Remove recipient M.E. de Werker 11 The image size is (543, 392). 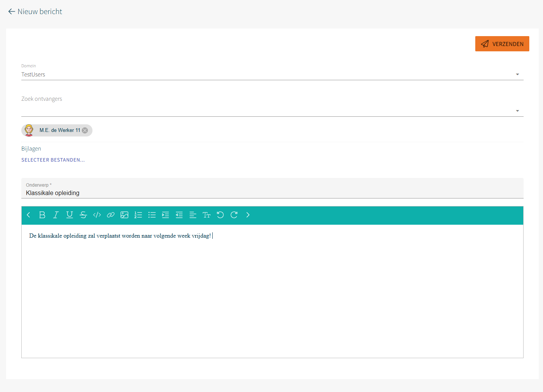pyautogui.click(x=85, y=130)
